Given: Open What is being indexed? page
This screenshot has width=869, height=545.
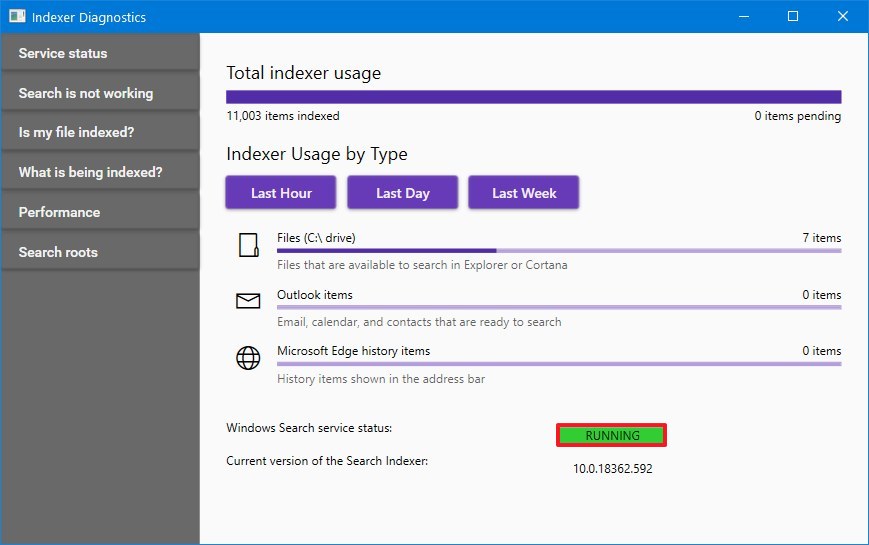Looking at the screenshot, I should [100, 172].
